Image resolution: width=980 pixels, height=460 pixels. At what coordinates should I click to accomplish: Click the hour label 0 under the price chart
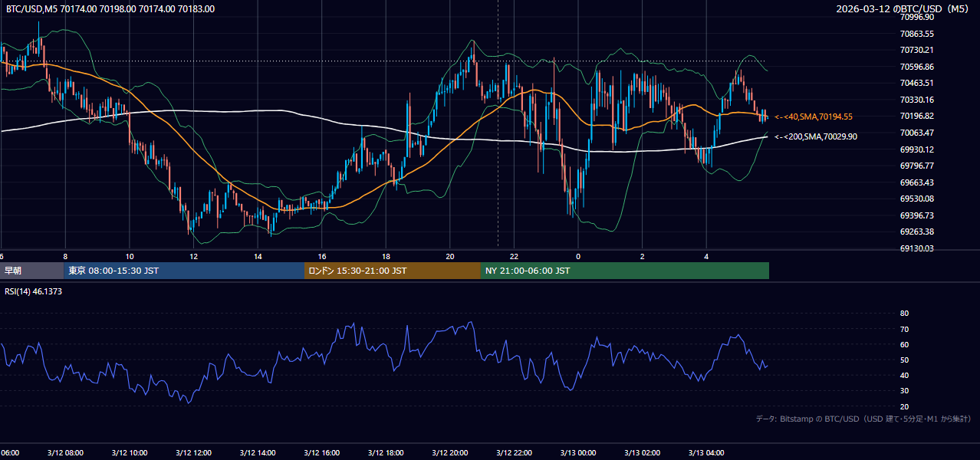pyautogui.click(x=578, y=256)
